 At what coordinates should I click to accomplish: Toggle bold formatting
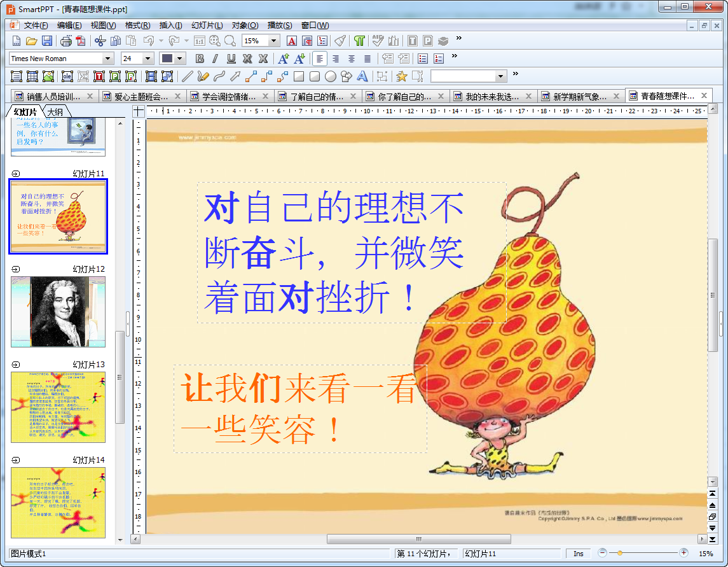tap(200, 59)
